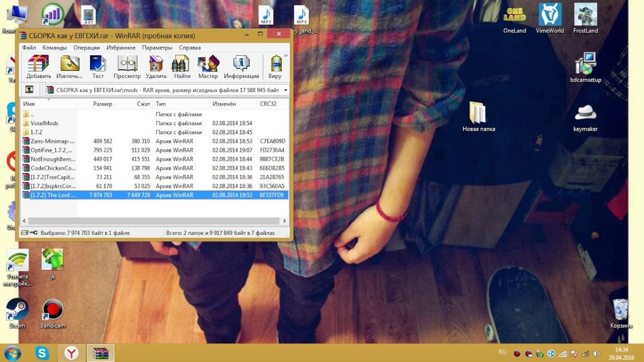Screen dimensions: 644x362
Task: Click the status bar drive/key icon
Action: coord(29,233)
